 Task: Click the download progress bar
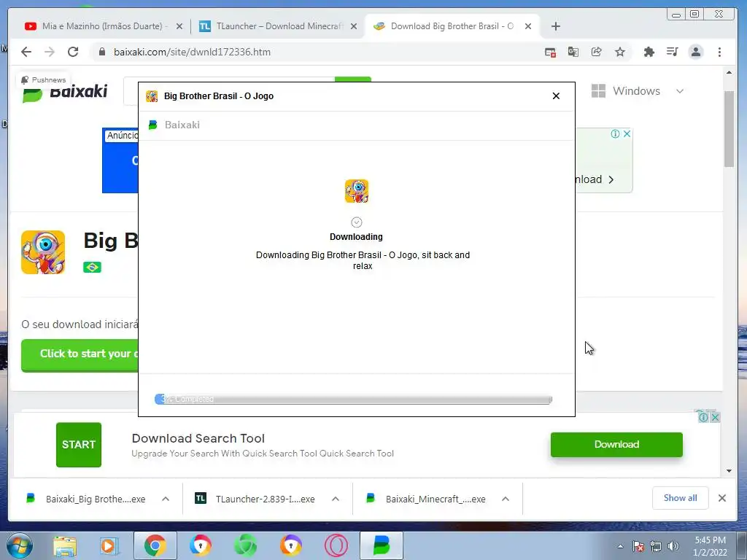click(353, 399)
